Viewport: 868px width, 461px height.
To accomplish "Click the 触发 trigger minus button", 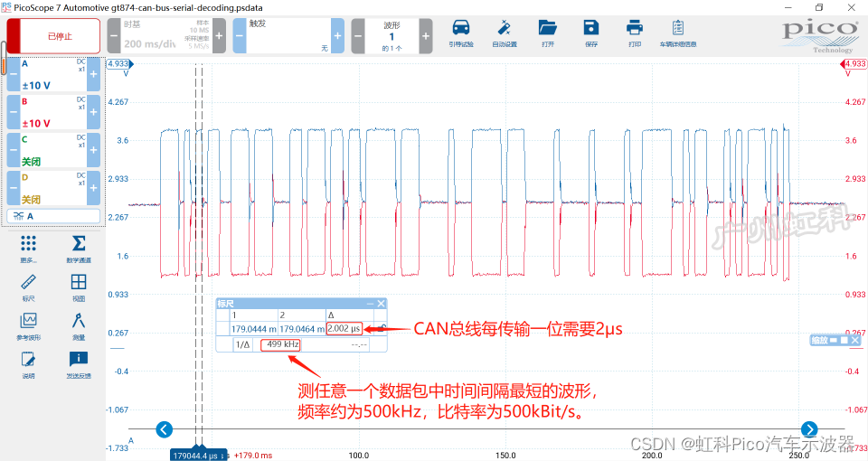I will click(x=239, y=36).
